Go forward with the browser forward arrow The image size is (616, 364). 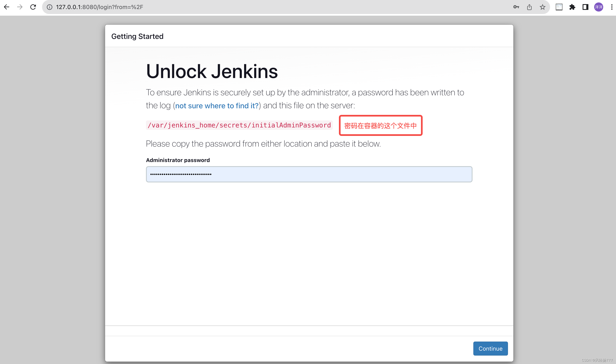point(20,7)
